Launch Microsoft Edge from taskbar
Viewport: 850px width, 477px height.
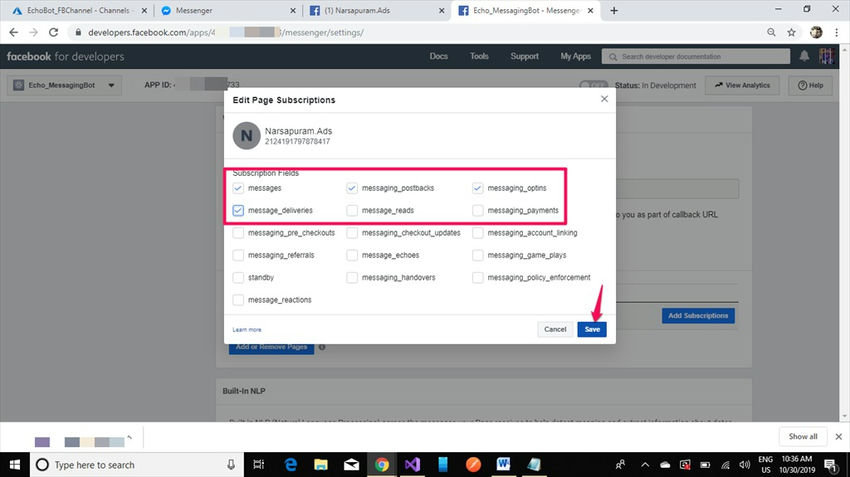pyautogui.click(x=291, y=465)
